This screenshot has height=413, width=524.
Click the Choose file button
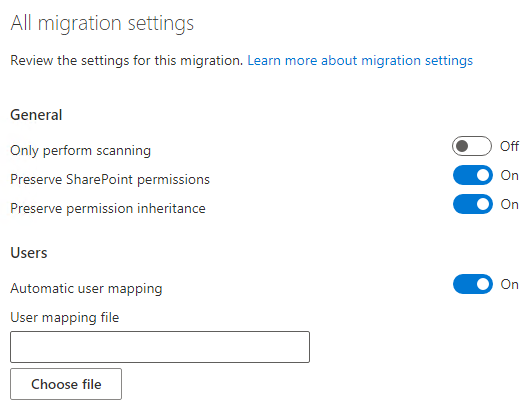66,384
